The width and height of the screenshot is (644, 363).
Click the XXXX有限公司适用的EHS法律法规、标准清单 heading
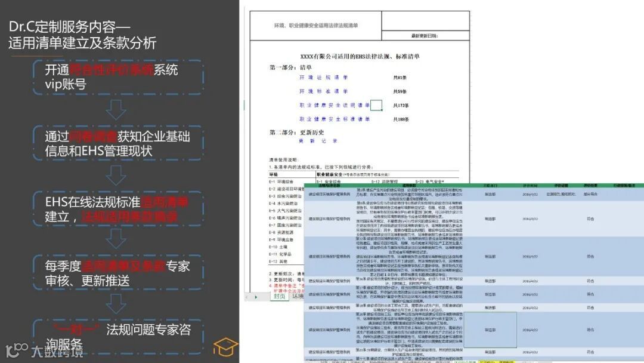pos(360,56)
